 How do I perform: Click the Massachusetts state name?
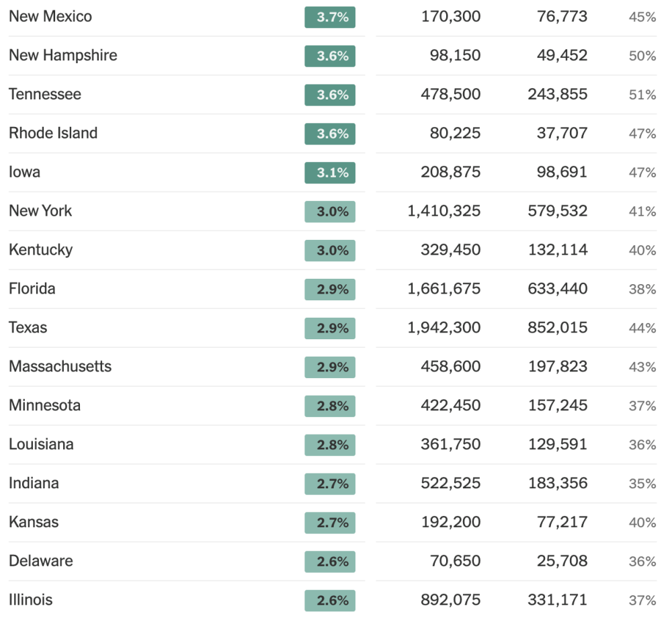(60, 367)
